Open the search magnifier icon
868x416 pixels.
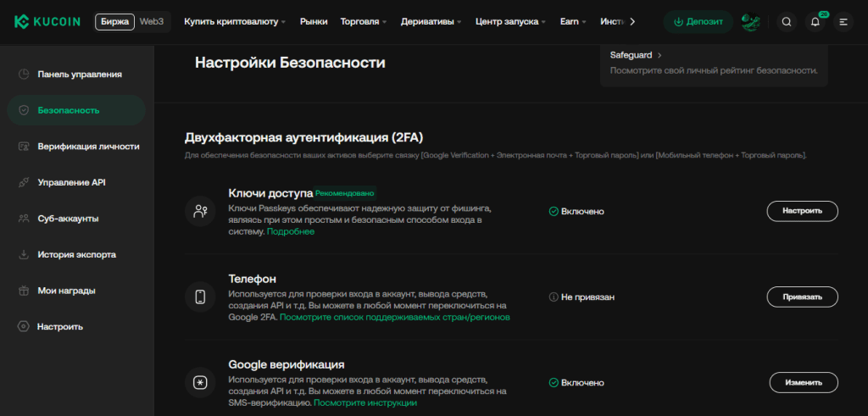click(x=786, y=22)
